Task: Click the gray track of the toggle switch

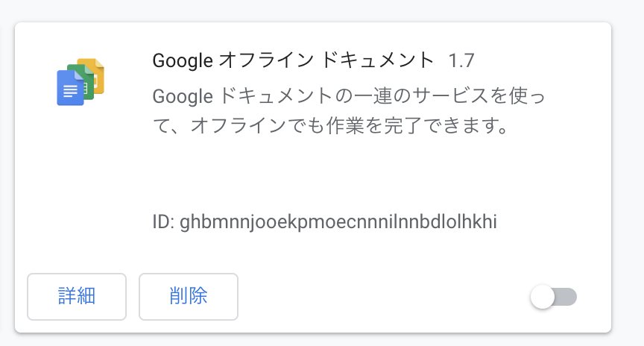Action: tap(566, 297)
